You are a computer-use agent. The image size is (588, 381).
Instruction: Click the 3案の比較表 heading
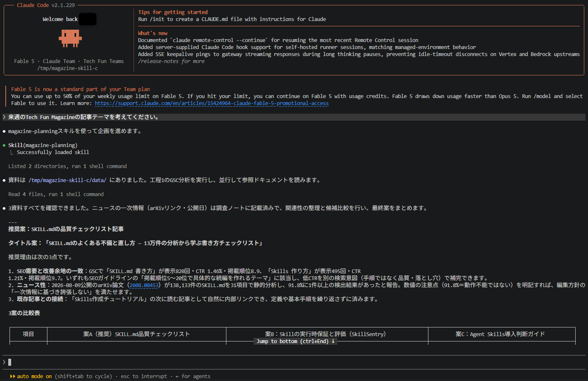pos(24,313)
